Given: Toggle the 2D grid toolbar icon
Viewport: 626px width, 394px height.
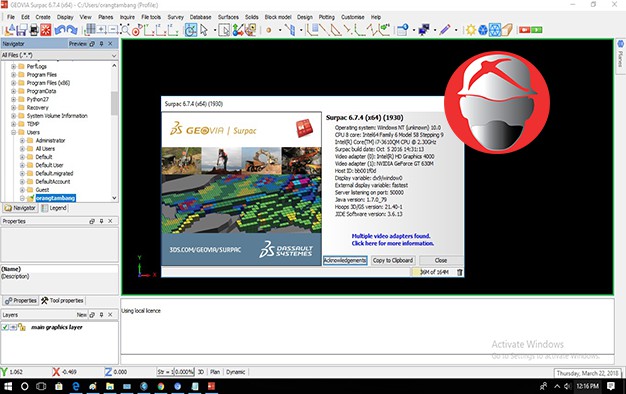Looking at the screenshot, I should tap(90, 30).
